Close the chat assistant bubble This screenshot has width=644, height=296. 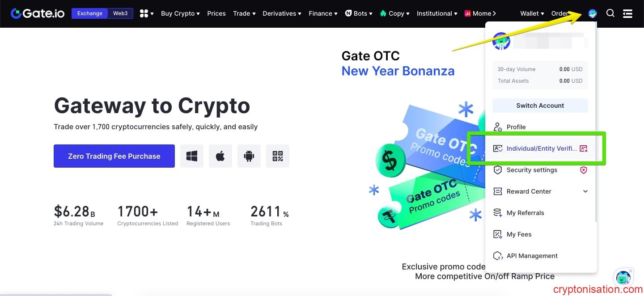pyautogui.click(x=631, y=271)
